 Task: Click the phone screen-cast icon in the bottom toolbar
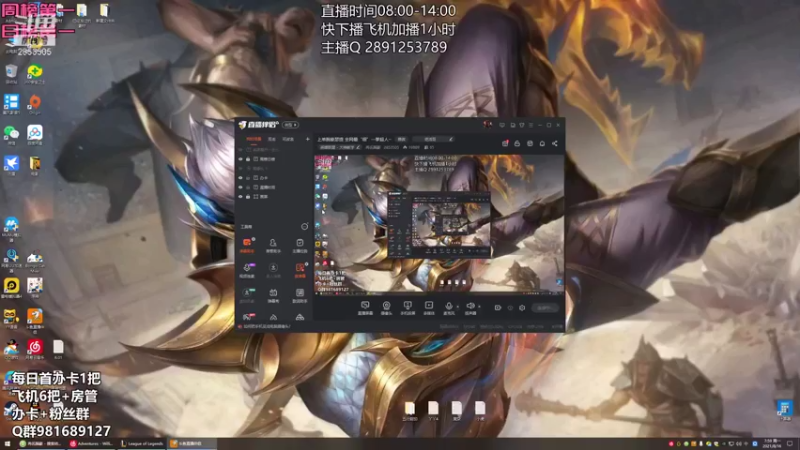(x=407, y=307)
